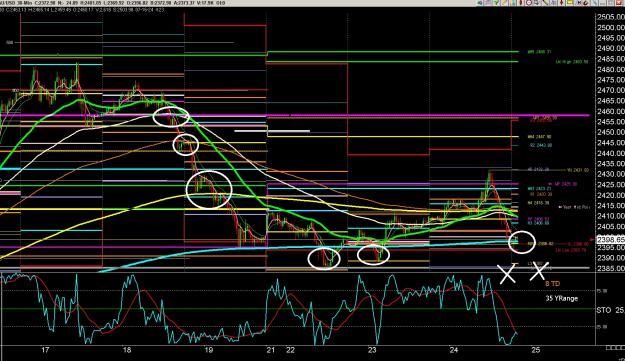Click the diagonal line drawing tool icon
625x361 pixels.
545,3
